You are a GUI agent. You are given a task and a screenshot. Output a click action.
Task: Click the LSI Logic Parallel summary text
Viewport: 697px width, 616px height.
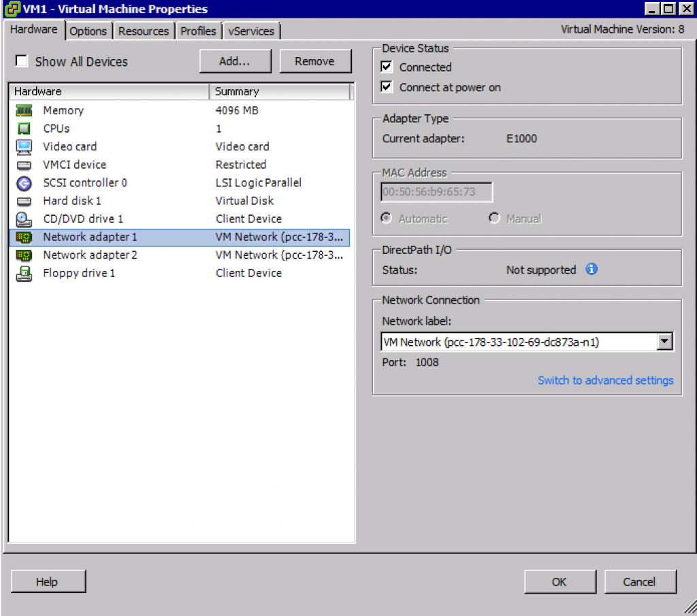[259, 182]
